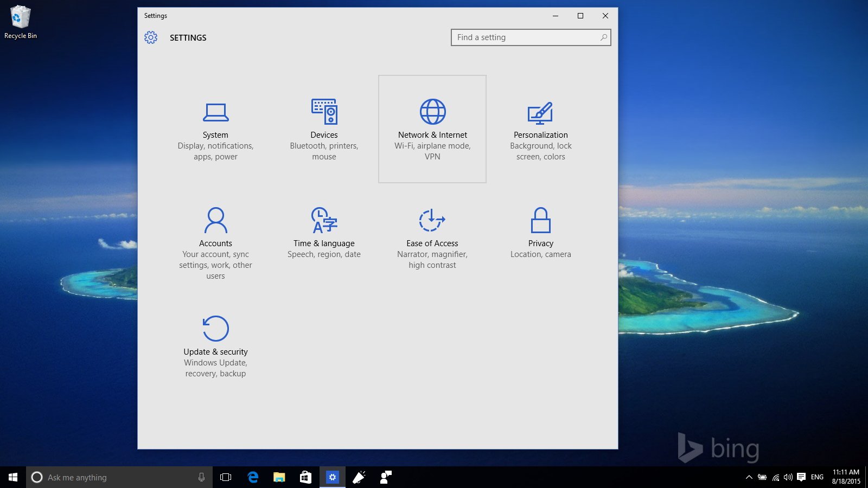This screenshot has height=488, width=868.
Task: Open Task View from the taskbar
Action: pyautogui.click(x=226, y=477)
